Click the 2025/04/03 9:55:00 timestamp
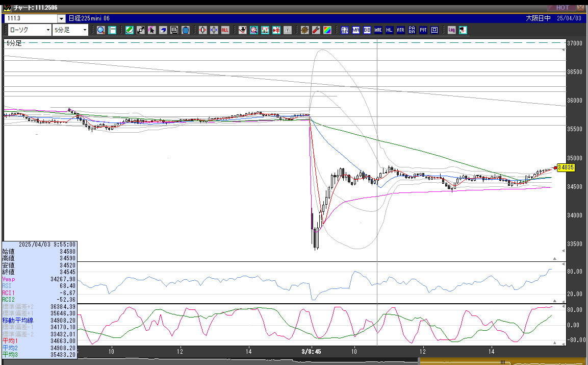The image size is (588, 365). click(x=47, y=245)
